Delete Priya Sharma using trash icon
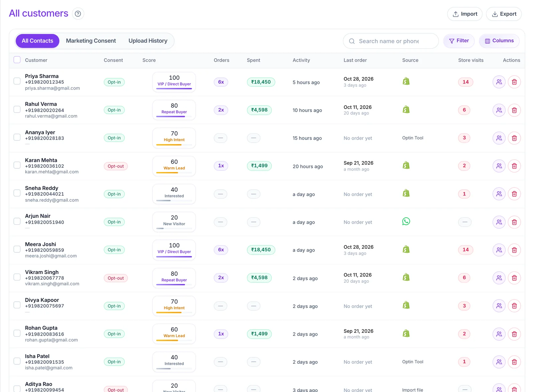This screenshot has height=392, width=534. pyautogui.click(x=514, y=82)
